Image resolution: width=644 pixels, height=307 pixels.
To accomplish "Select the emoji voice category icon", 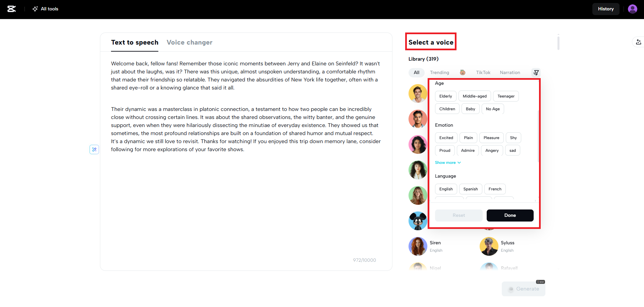I will click(463, 73).
